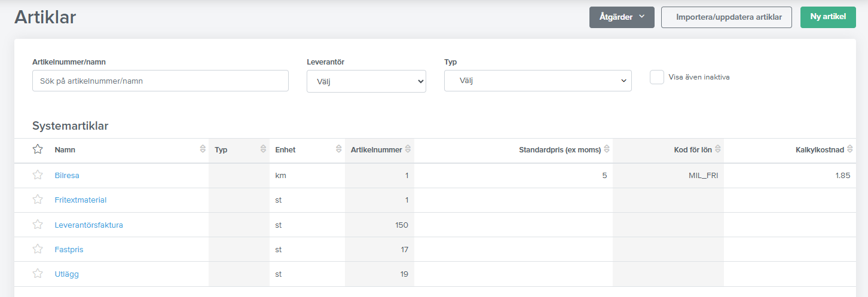Viewport: 868px width, 297px height.
Task: Click the star icon in table header
Action: point(38,149)
